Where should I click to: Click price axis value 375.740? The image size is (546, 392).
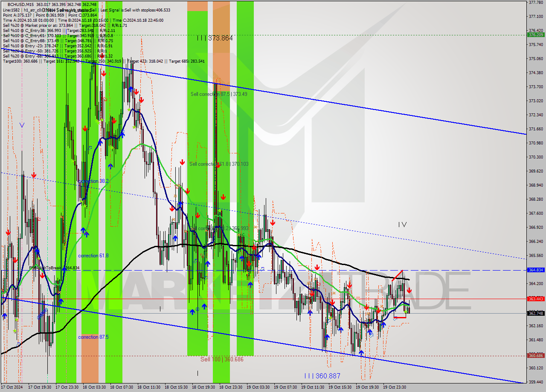pos(536,44)
